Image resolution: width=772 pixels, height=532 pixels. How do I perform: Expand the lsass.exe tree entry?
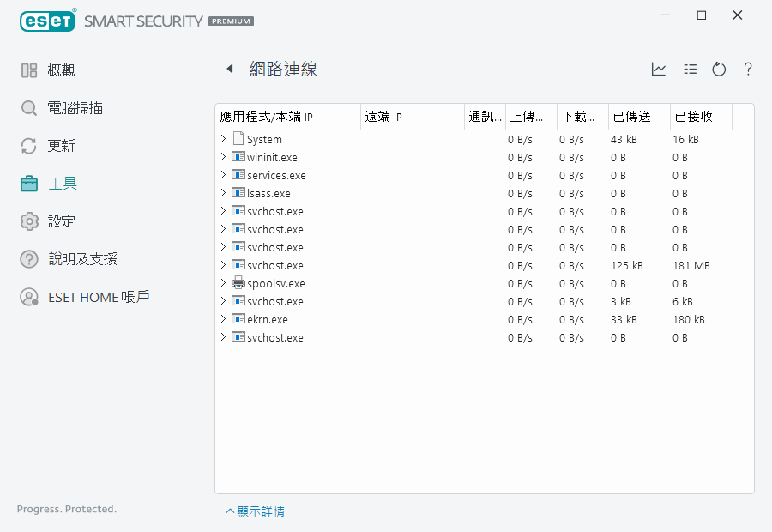point(223,193)
